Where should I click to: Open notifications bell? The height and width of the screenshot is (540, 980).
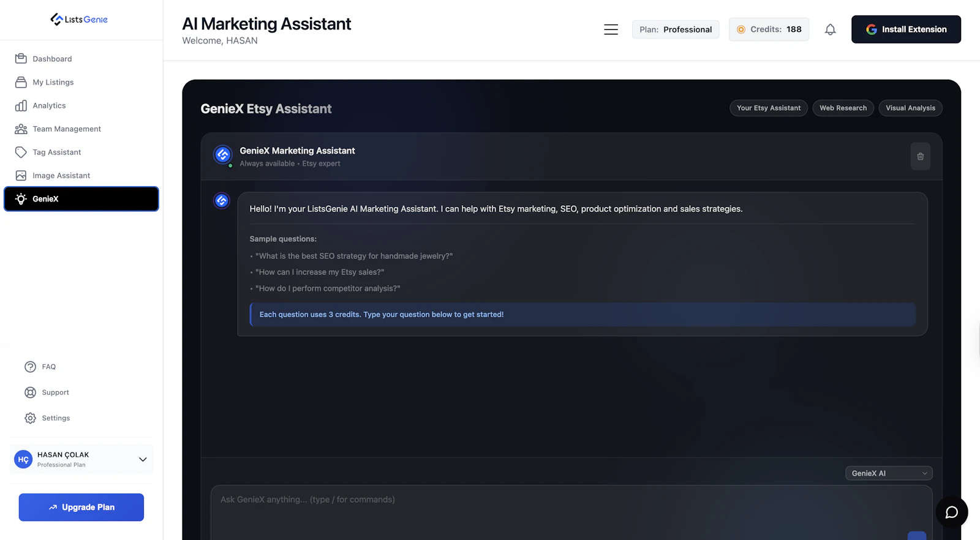click(830, 29)
